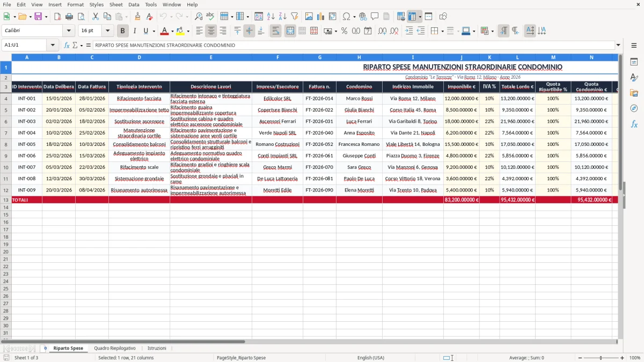Image resolution: width=644 pixels, height=362 pixels.
Task: Open the Data menu
Action: coord(134,4)
